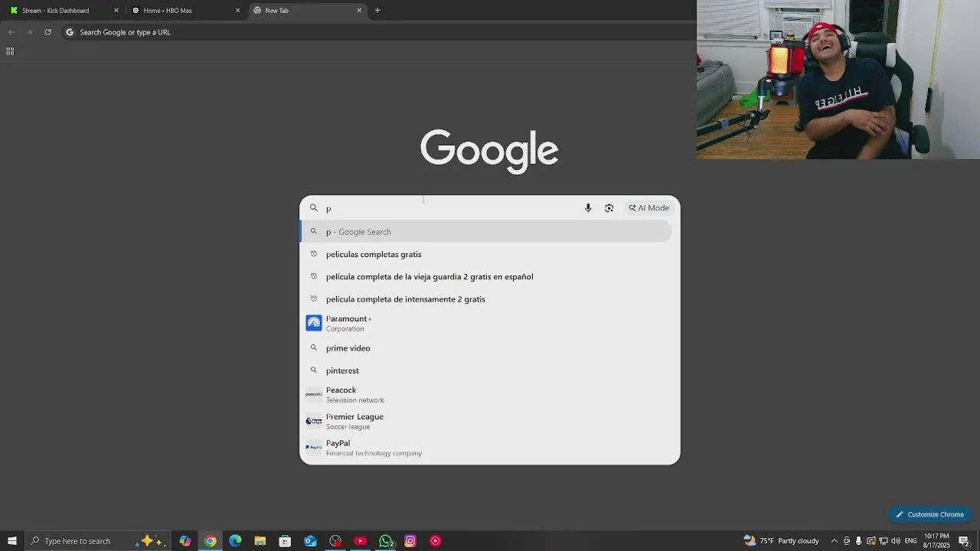Click the Google logo
Screen dimensions: 980x551
pyautogui.click(x=489, y=151)
